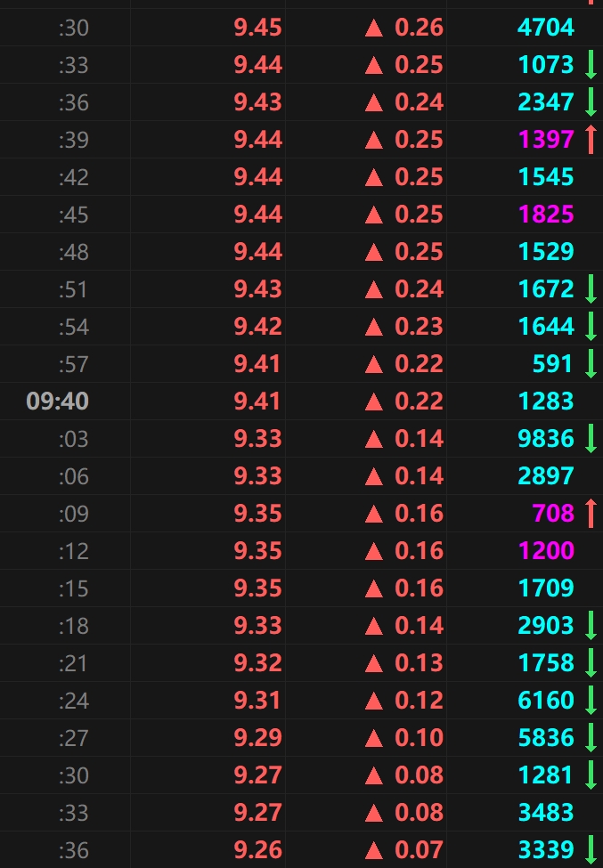Click the :24 time cell
Screen dimensions: 603x868
pyautogui.click(x=74, y=701)
